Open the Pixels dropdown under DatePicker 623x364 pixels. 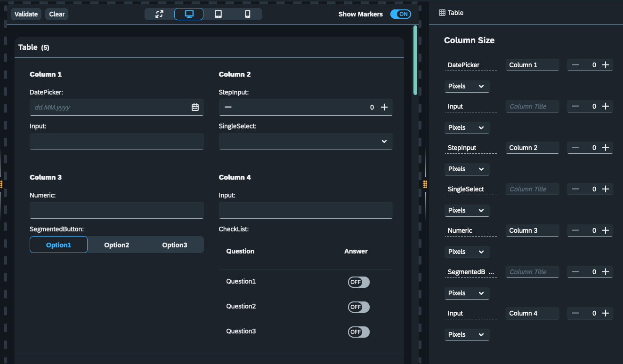click(x=467, y=86)
